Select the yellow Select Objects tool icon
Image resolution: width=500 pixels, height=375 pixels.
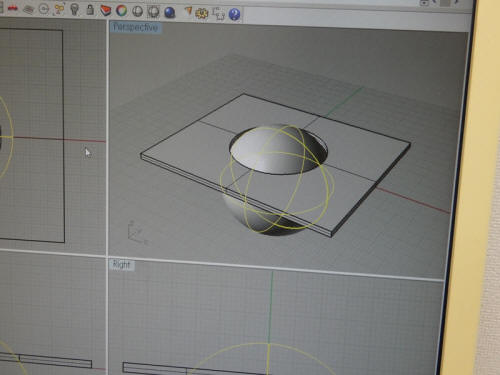59,9
